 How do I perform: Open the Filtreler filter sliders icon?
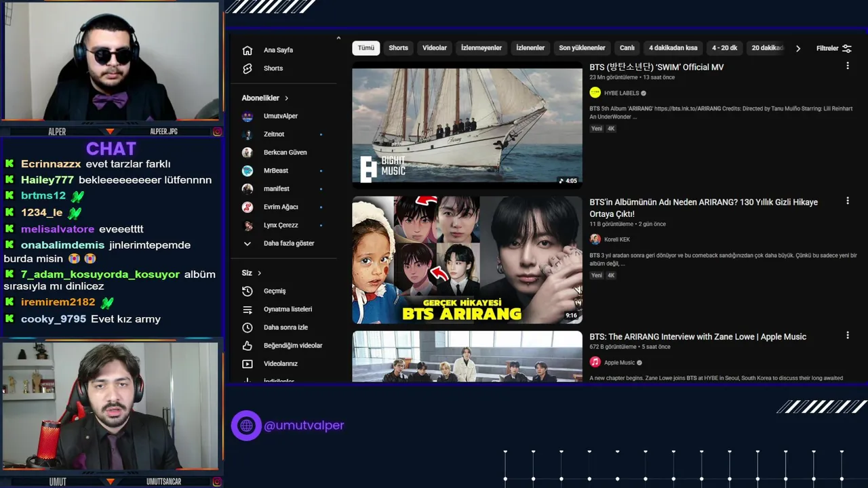(x=847, y=48)
